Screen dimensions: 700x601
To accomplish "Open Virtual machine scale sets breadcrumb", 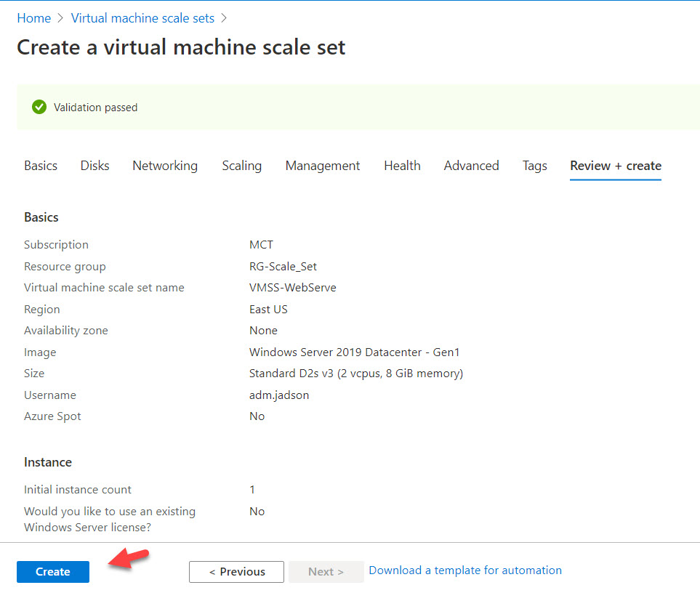I will (142, 18).
